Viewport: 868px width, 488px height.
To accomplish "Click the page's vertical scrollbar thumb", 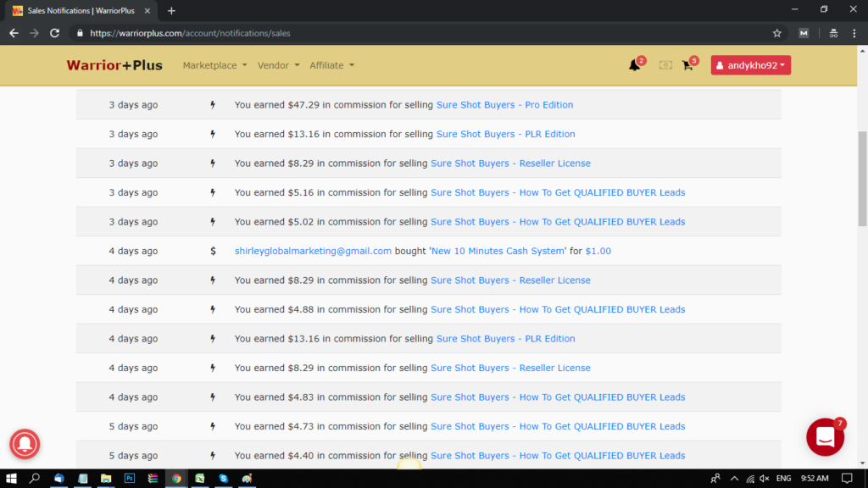I will pyautogui.click(x=862, y=178).
